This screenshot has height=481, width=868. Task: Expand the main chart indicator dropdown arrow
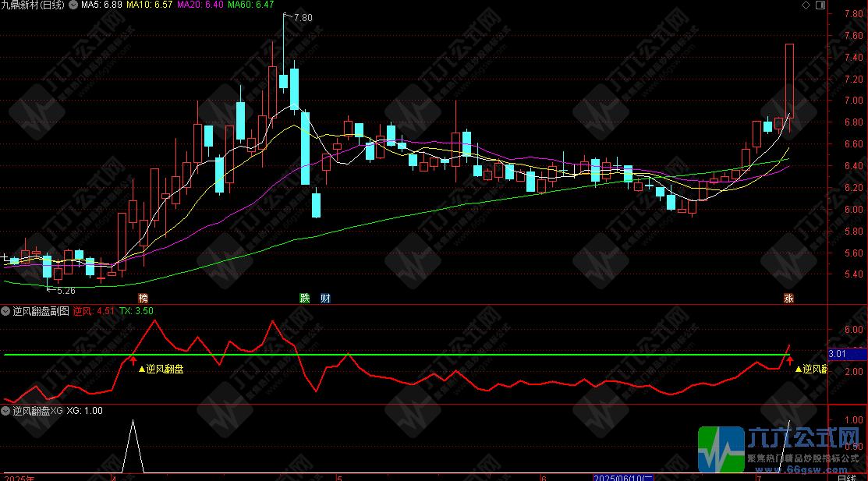coord(74,5)
